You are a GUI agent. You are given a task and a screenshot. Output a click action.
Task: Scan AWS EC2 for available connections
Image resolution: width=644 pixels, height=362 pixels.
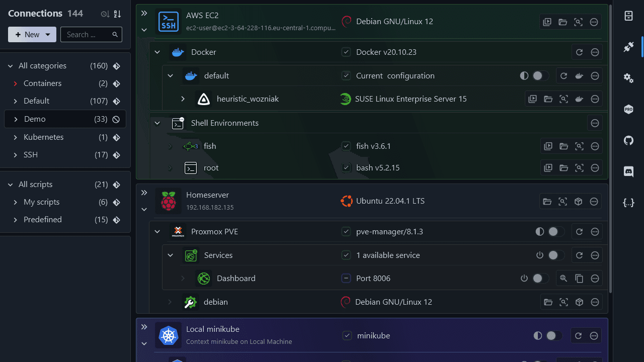pyautogui.click(x=578, y=22)
